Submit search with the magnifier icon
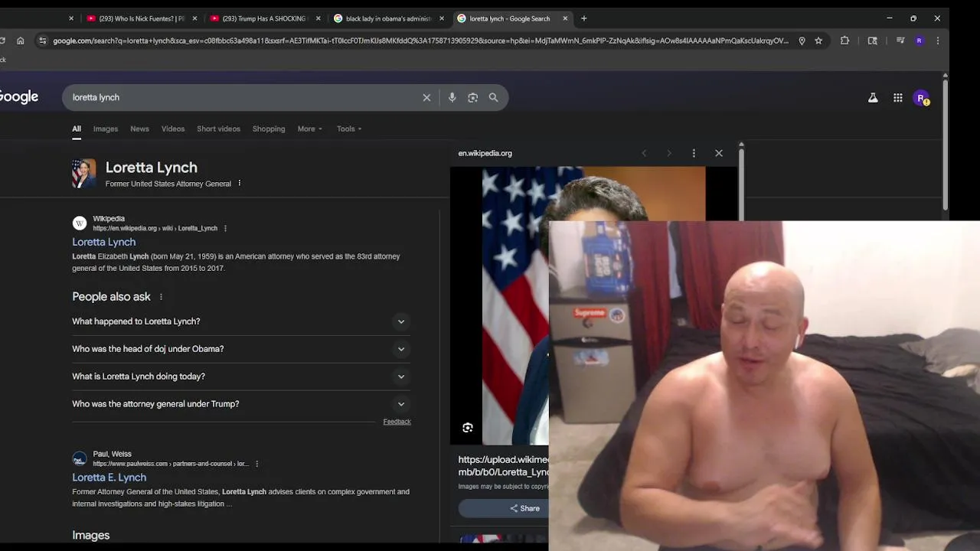Image resolution: width=980 pixels, height=551 pixels. pyautogui.click(x=494, y=97)
